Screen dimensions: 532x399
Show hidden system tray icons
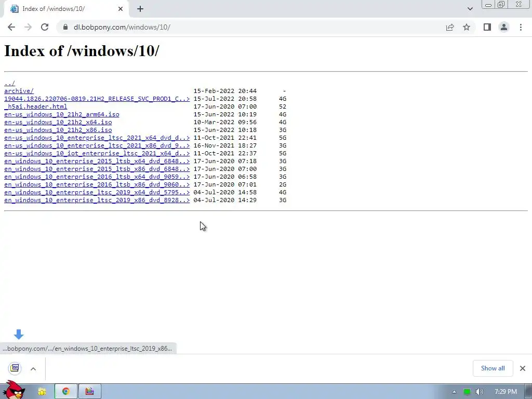tap(454, 392)
